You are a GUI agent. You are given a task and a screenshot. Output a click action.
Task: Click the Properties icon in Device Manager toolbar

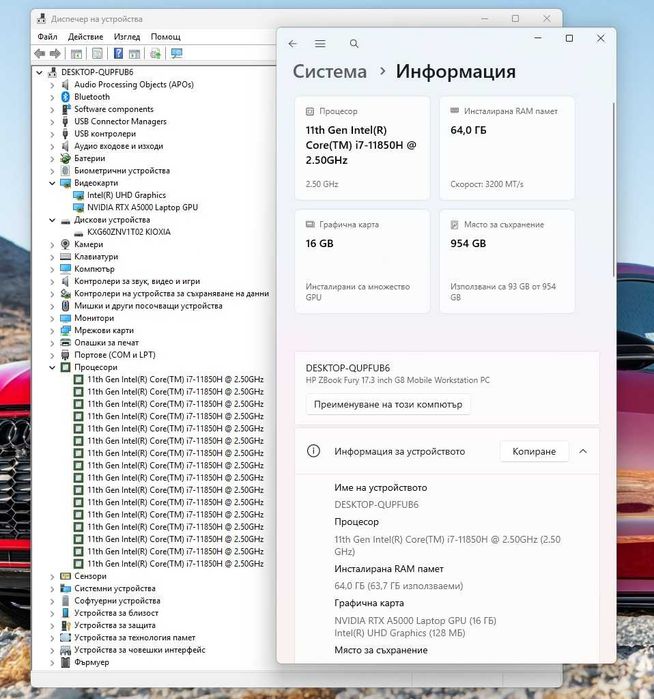click(x=97, y=54)
